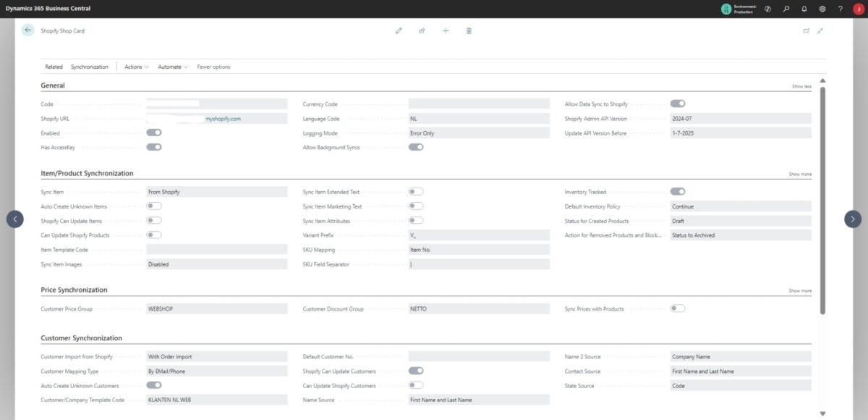Open the help question mark

pyautogui.click(x=841, y=9)
